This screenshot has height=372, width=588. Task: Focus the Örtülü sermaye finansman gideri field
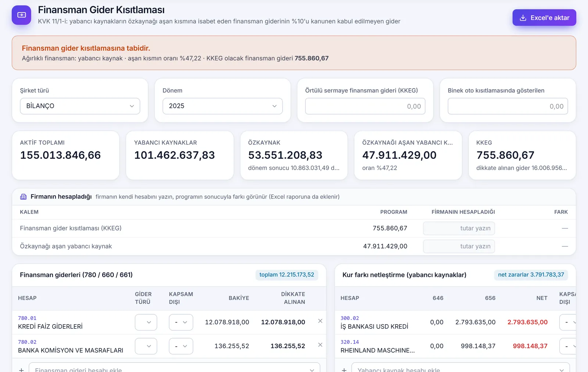pos(365,106)
